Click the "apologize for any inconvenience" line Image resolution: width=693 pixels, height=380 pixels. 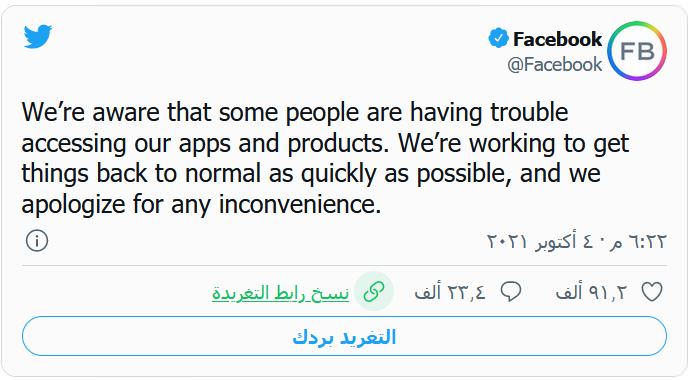tap(201, 205)
